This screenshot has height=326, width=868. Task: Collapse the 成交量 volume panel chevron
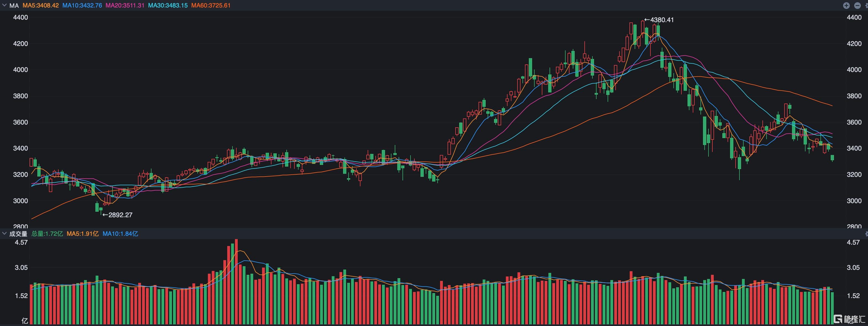pyautogui.click(x=4, y=234)
